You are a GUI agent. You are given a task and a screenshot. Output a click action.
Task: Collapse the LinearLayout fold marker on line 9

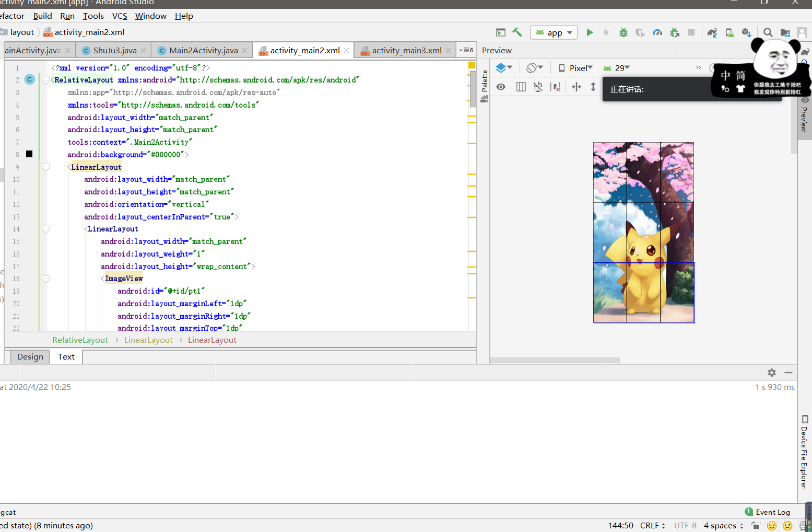[x=46, y=167]
